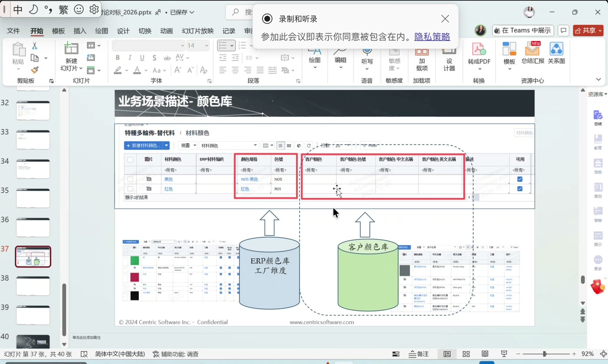The image size is (608, 364).
Task: Click the New Slide icon
Action: click(x=71, y=48)
